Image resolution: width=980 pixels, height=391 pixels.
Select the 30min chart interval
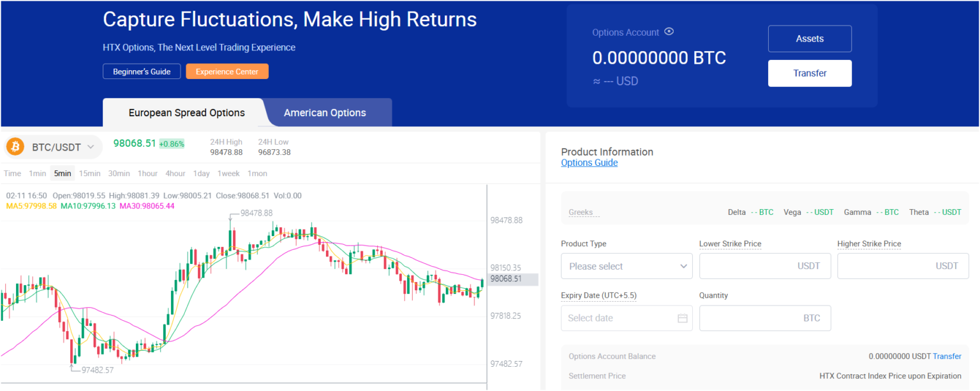coord(119,173)
